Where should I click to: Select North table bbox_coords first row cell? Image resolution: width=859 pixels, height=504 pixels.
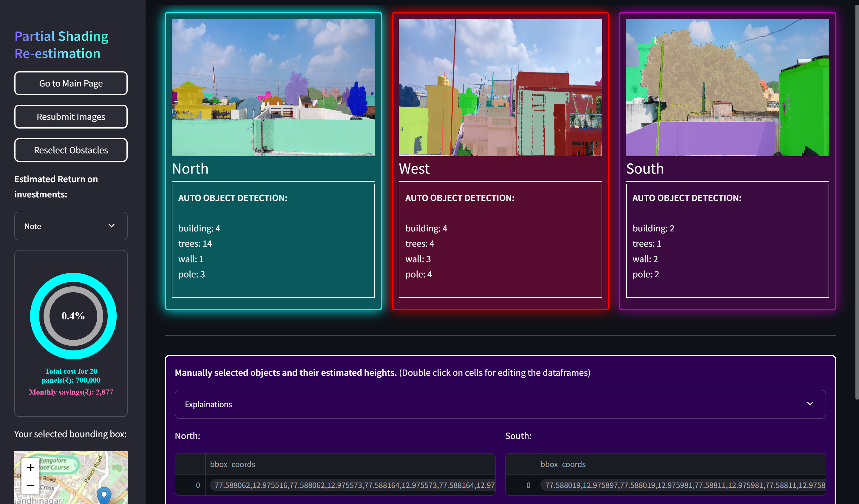[x=351, y=485]
